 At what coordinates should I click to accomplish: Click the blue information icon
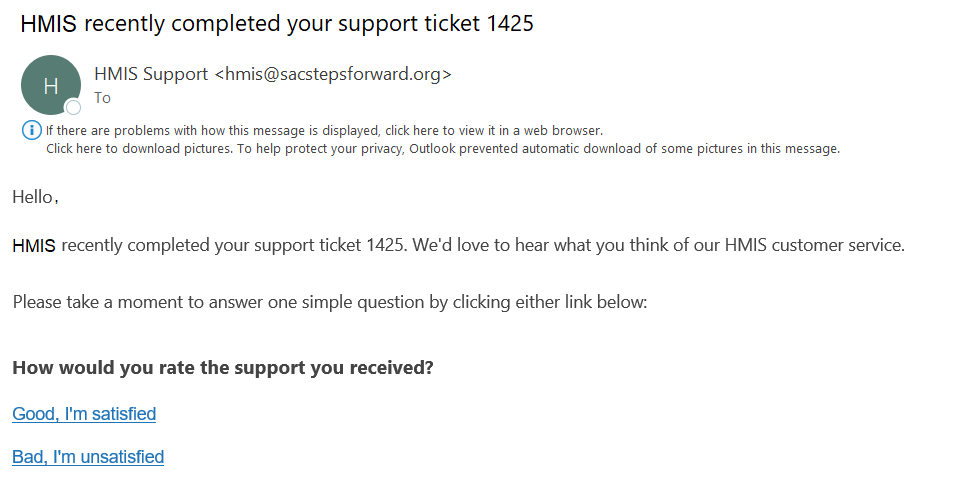(x=32, y=130)
